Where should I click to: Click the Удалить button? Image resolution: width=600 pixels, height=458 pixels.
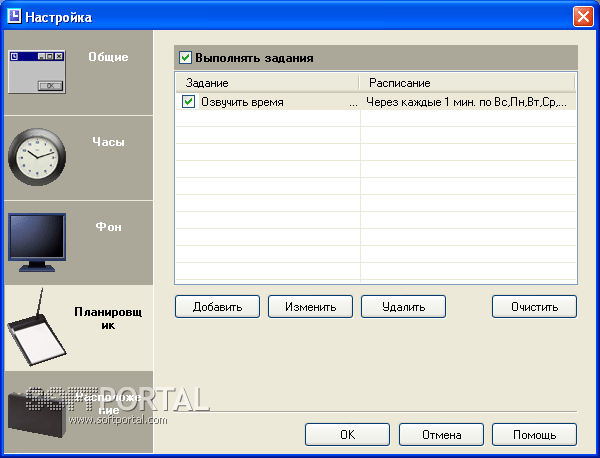coord(403,306)
